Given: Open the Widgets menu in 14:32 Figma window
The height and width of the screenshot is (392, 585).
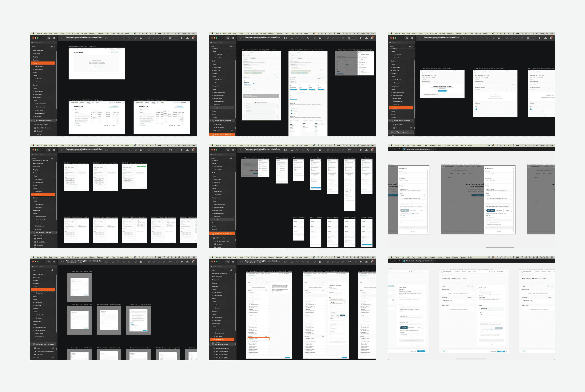Looking at the screenshot, I should [455, 257].
